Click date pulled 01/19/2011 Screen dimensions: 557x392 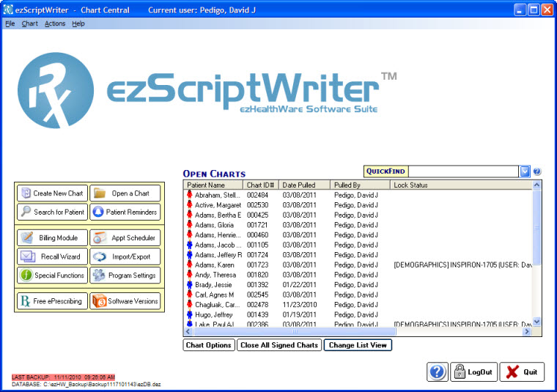(300, 314)
